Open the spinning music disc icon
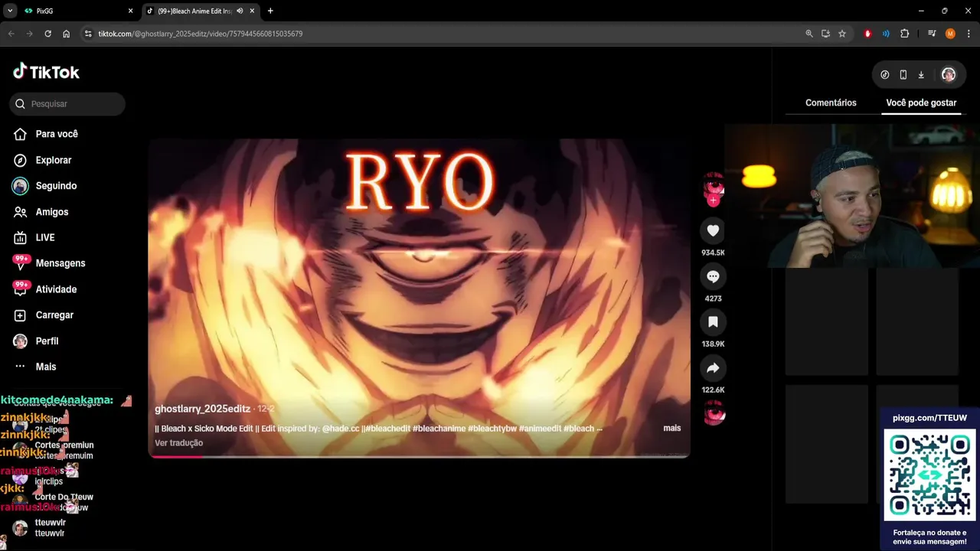980x551 pixels. pos(714,413)
